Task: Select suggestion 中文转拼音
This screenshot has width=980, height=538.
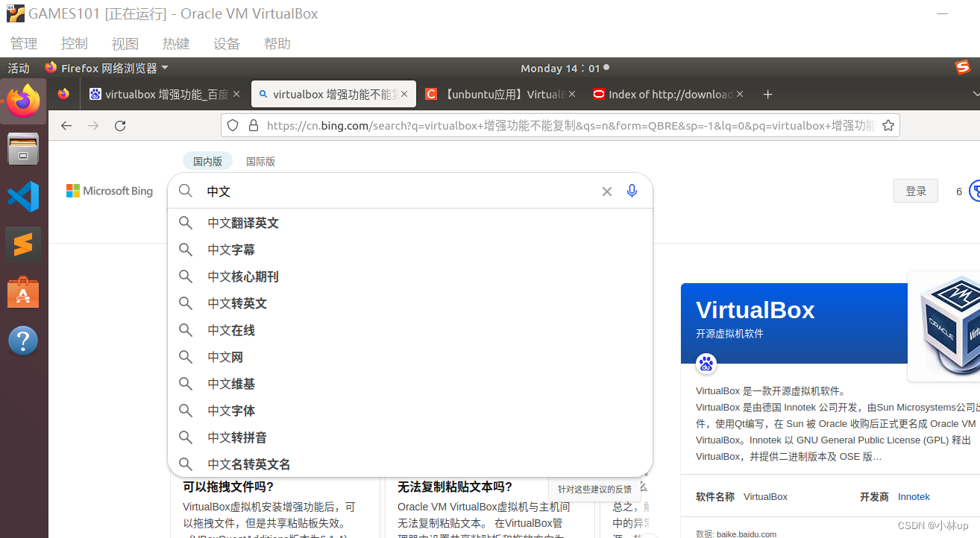Action: coord(410,437)
